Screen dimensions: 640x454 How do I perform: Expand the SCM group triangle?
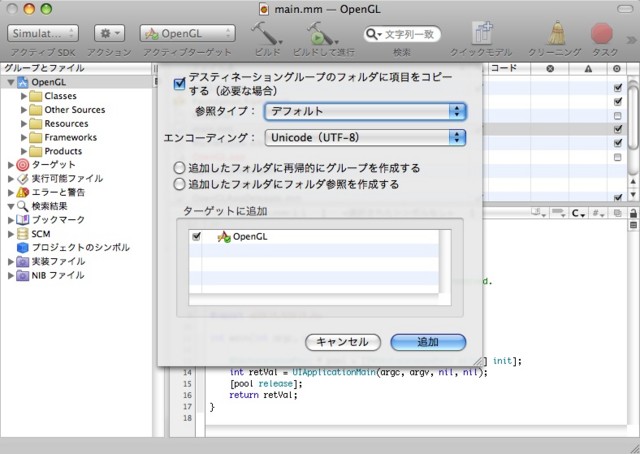pyautogui.click(x=11, y=234)
